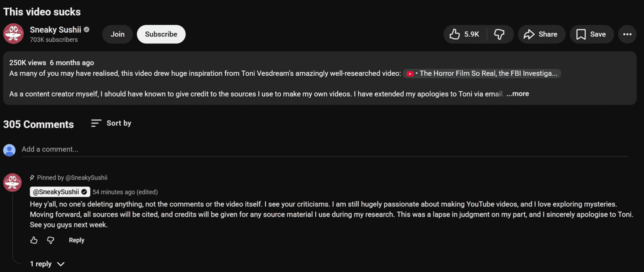Image resolution: width=644 pixels, height=272 pixels.
Task: Open the Sort by comments menu
Action: [111, 123]
